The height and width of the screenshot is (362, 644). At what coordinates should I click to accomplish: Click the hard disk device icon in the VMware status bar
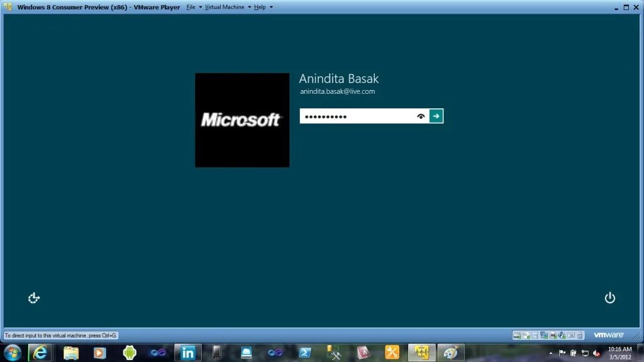[517, 336]
